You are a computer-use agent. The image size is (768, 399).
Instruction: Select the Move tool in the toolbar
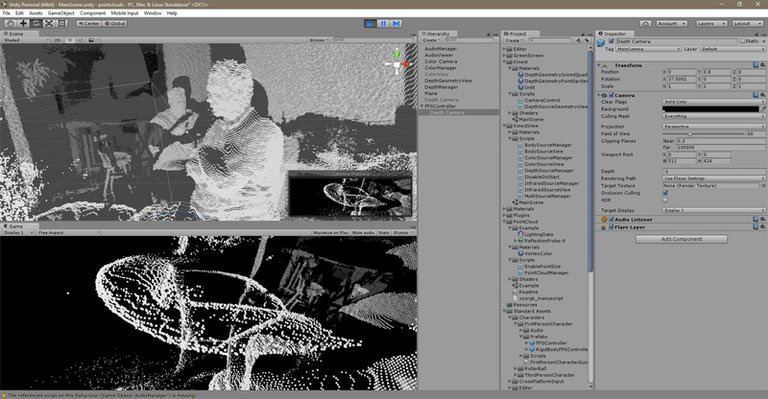tap(23, 23)
